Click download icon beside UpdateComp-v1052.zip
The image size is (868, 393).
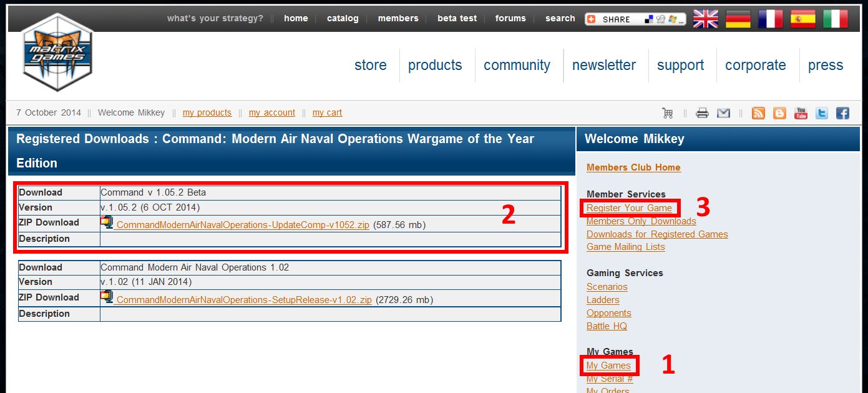point(107,222)
